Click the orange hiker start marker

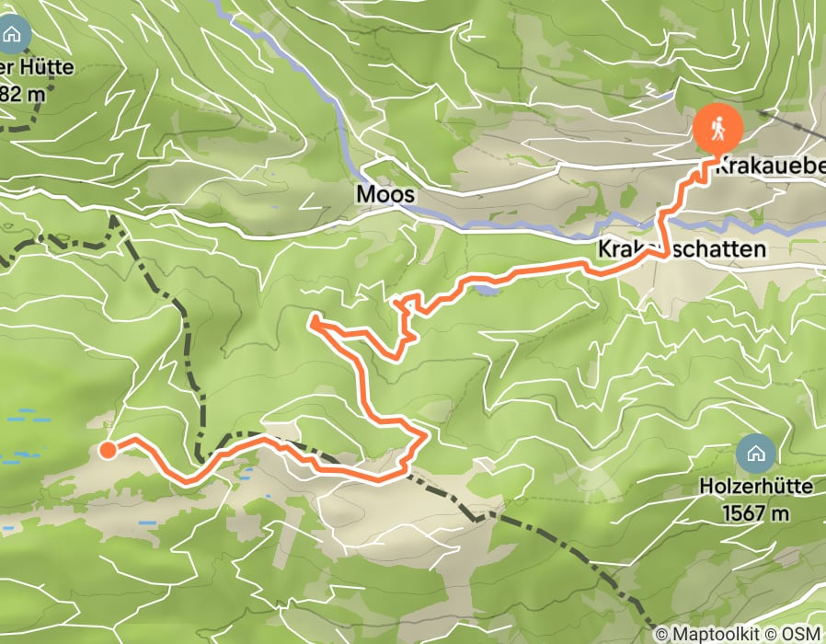point(717,129)
